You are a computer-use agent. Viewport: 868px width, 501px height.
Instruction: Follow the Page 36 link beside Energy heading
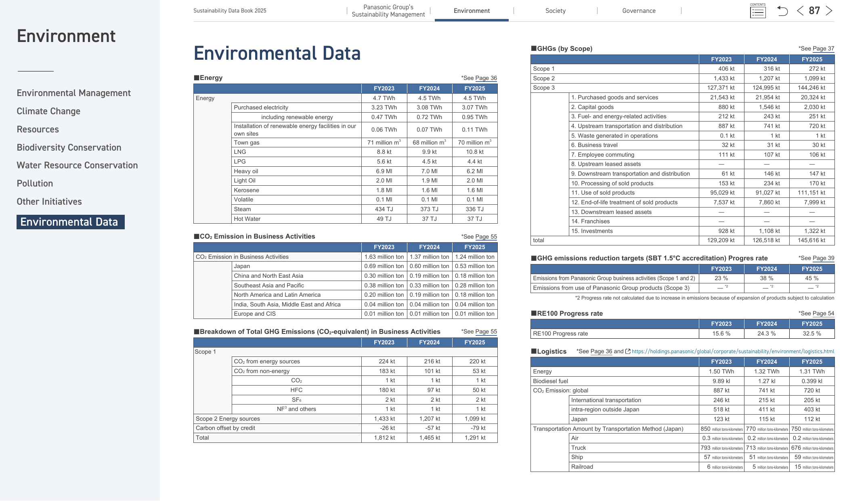[x=486, y=78]
